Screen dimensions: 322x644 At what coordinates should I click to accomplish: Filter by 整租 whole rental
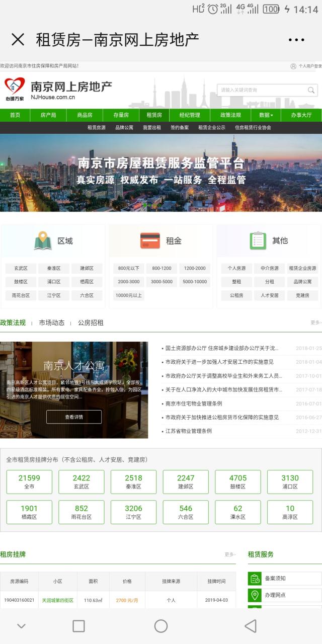[x=236, y=282]
